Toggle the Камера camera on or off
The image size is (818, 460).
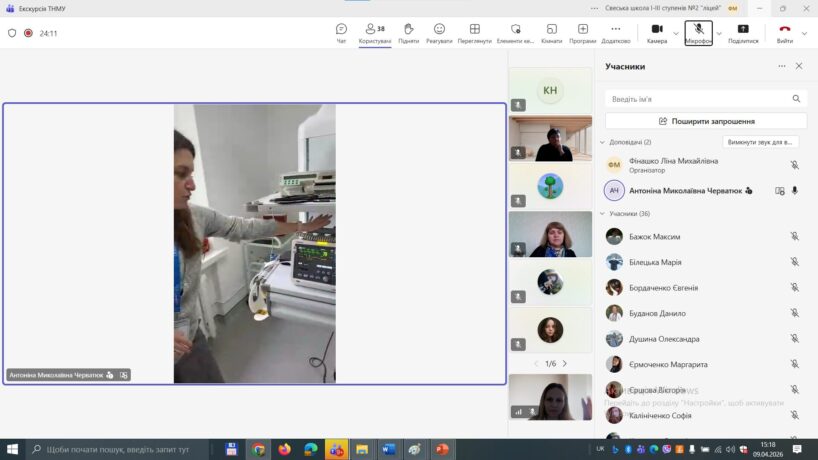click(x=657, y=33)
